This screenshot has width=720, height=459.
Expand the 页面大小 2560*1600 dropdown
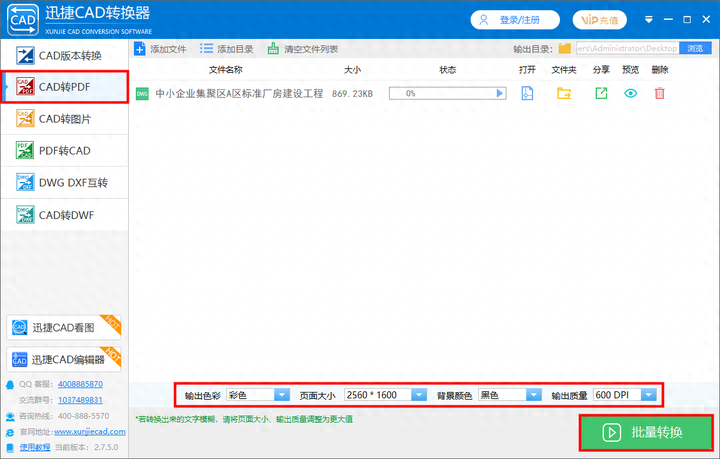pyautogui.click(x=419, y=395)
